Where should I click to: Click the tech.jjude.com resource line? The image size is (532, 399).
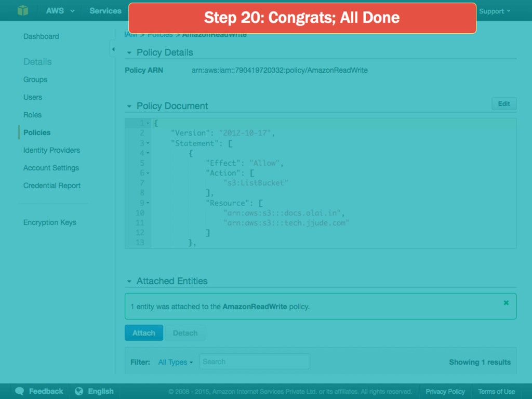coord(286,222)
